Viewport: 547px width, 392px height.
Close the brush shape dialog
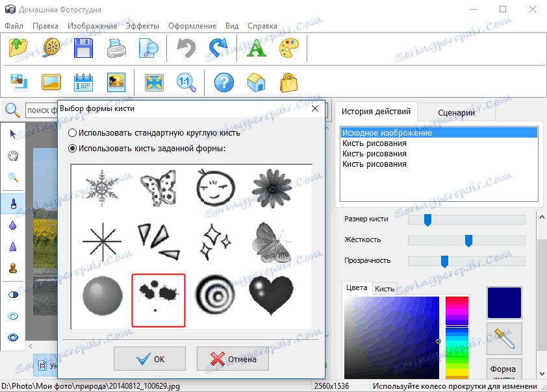[x=315, y=109]
